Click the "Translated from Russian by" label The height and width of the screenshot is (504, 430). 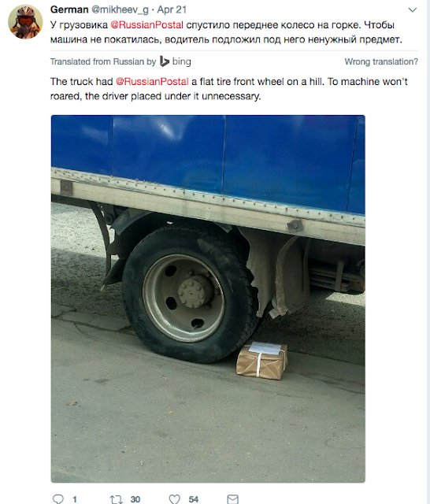(103, 61)
